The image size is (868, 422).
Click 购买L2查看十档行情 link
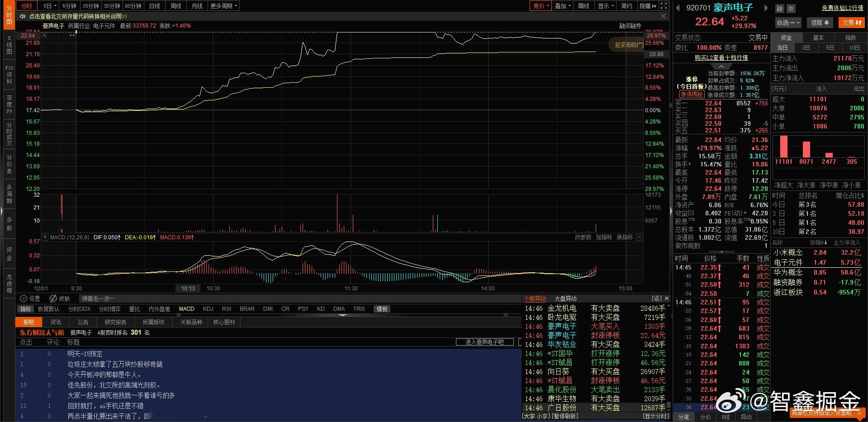click(x=721, y=58)
